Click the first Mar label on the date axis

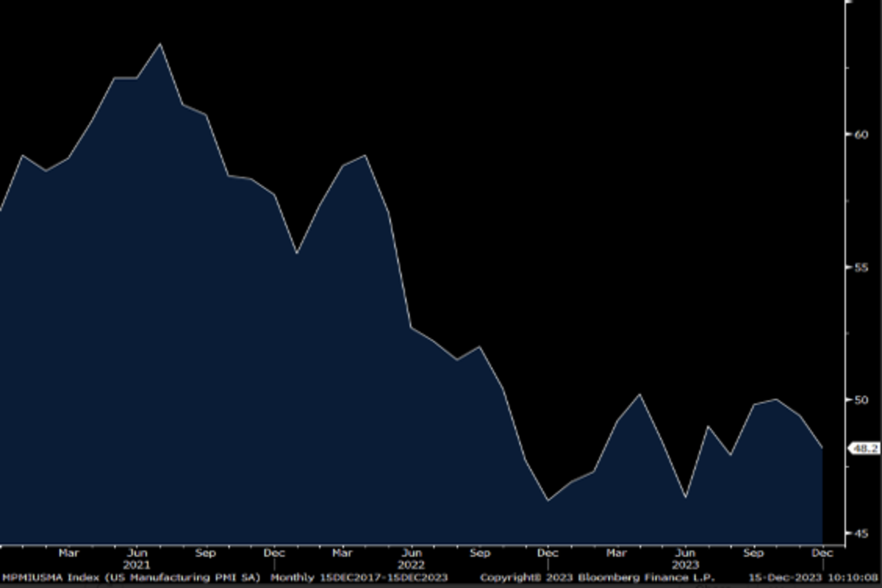click(68, 552)
